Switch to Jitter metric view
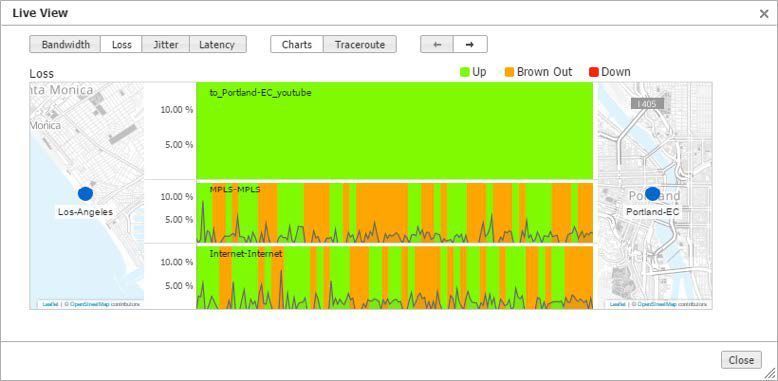Screen dimensions: 778x381 [166, 44]
